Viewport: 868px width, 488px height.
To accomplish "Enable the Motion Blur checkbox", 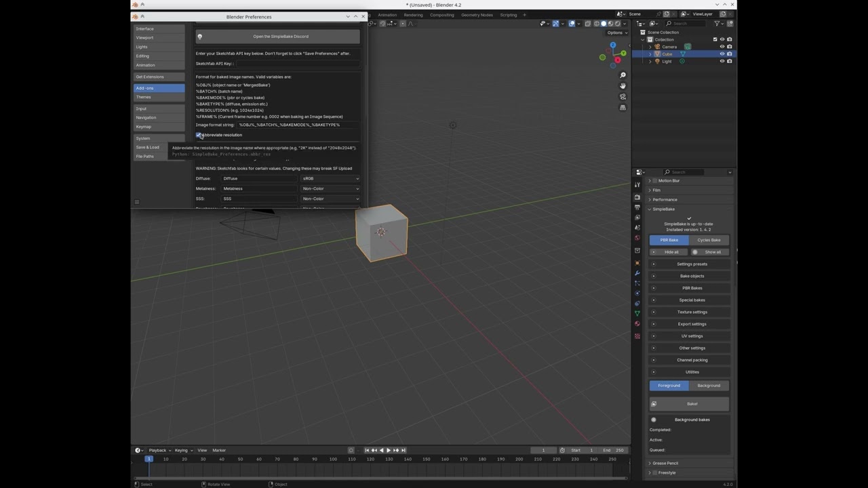I will [x=656, y=181].
